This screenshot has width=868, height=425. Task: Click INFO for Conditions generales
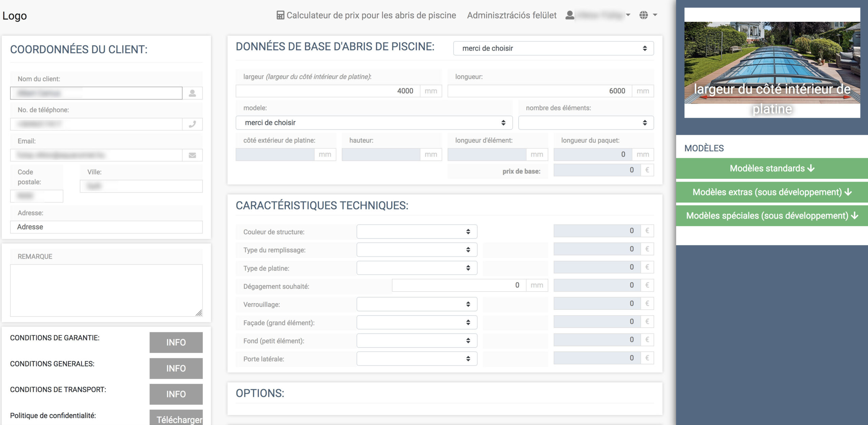coord(176,368)
